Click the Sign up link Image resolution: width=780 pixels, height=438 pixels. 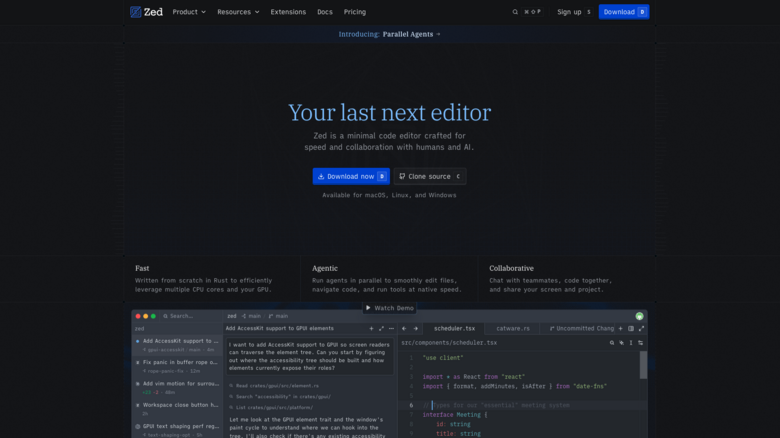(x=574, y=12)
